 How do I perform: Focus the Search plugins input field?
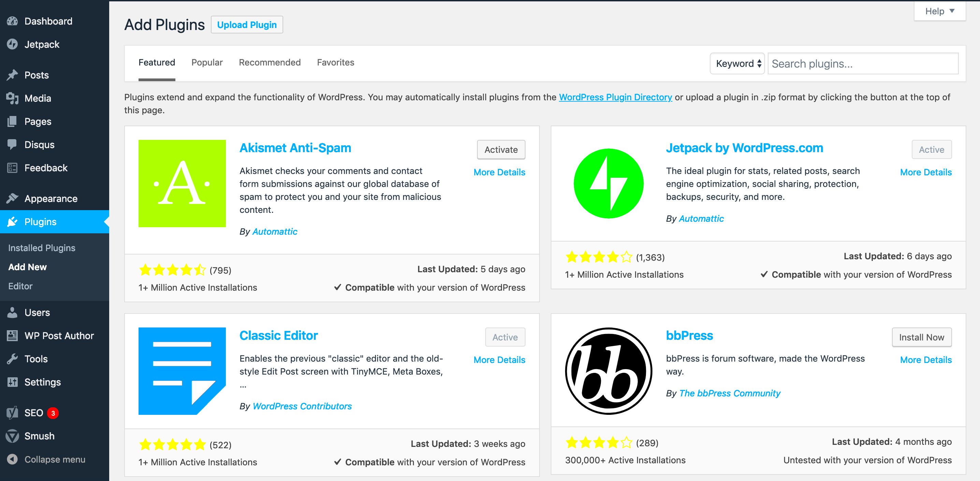tap(863, 63)
